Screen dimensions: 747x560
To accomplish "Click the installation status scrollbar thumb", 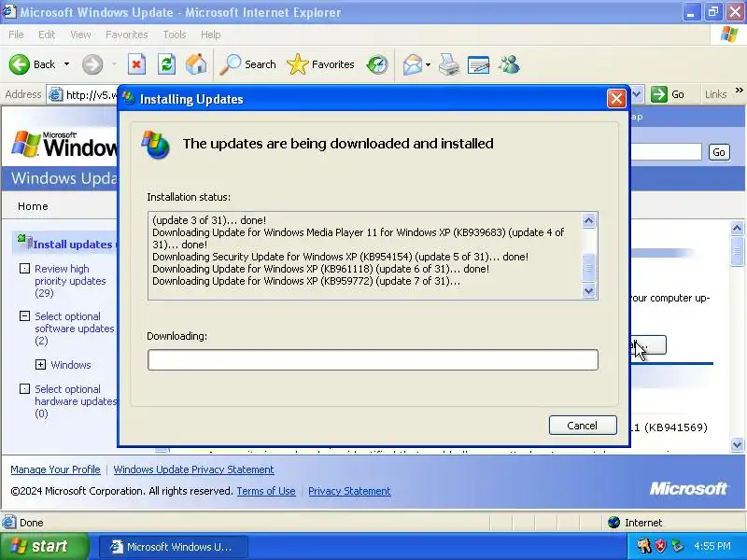I will click(589, 267).
